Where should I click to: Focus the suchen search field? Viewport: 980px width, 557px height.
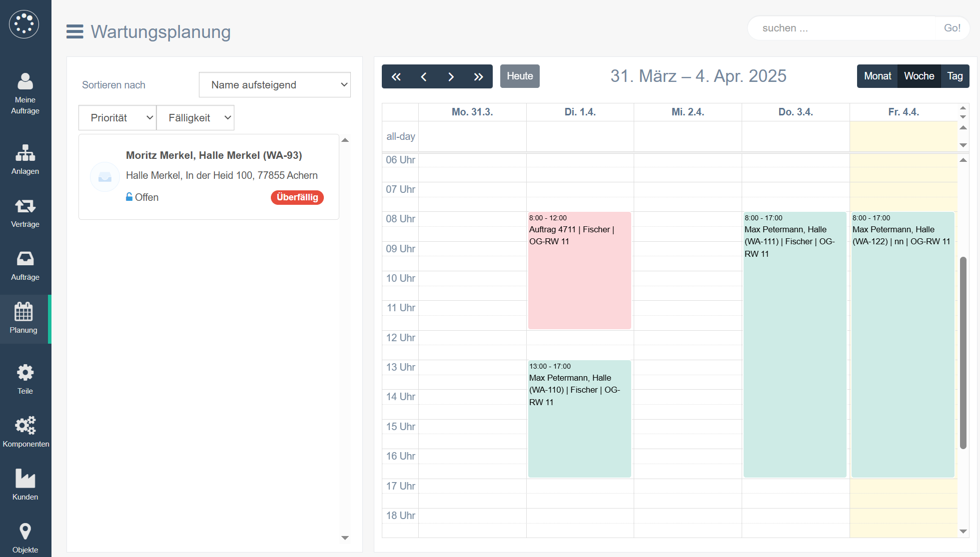coord(842,28)
